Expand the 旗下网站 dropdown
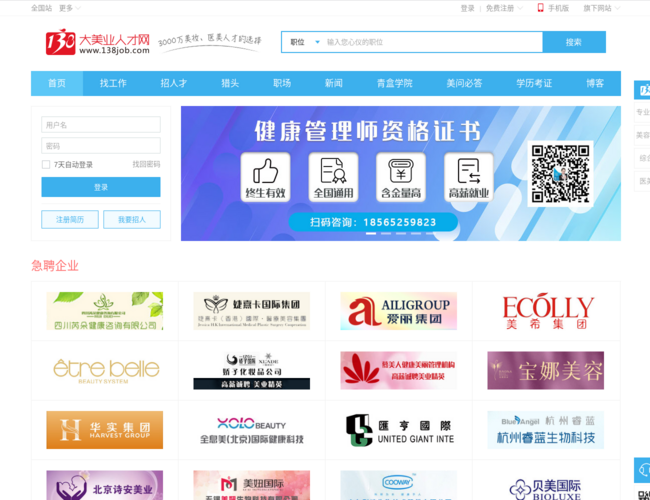 601,8
